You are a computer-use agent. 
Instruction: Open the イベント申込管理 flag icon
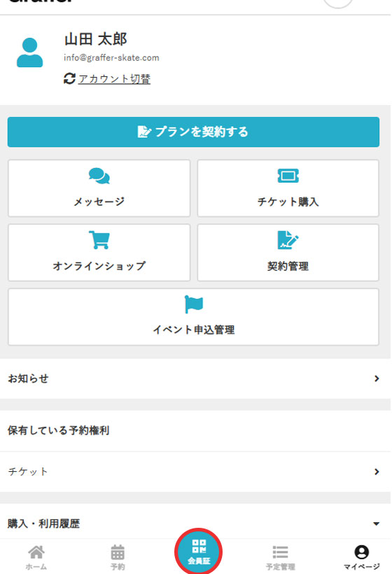point(194,304)
